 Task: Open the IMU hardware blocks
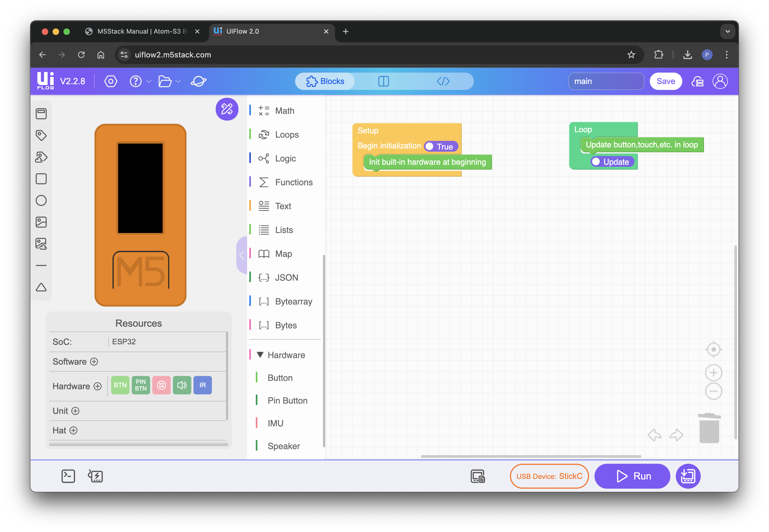(276, 423)
